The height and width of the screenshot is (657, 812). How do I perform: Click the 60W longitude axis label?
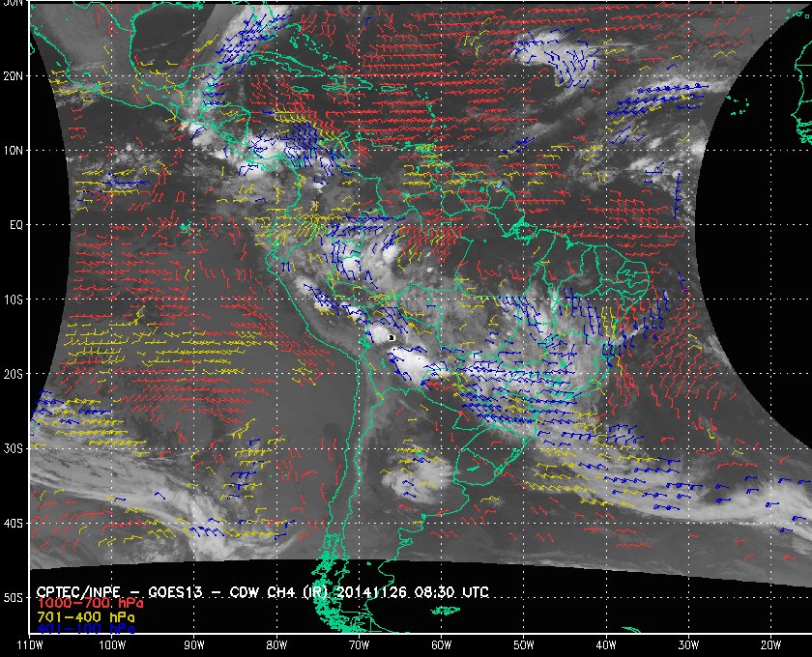pos(442,645)
